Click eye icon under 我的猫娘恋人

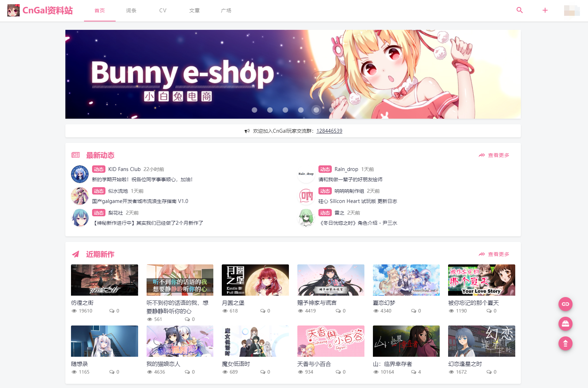pos(150,372)
